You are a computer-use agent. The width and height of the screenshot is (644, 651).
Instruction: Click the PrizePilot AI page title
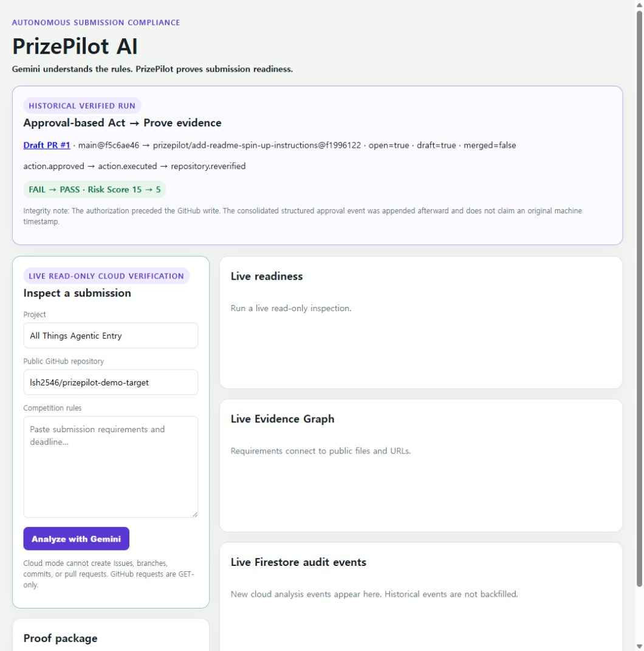pyautogui.click(x=75, y=46)
